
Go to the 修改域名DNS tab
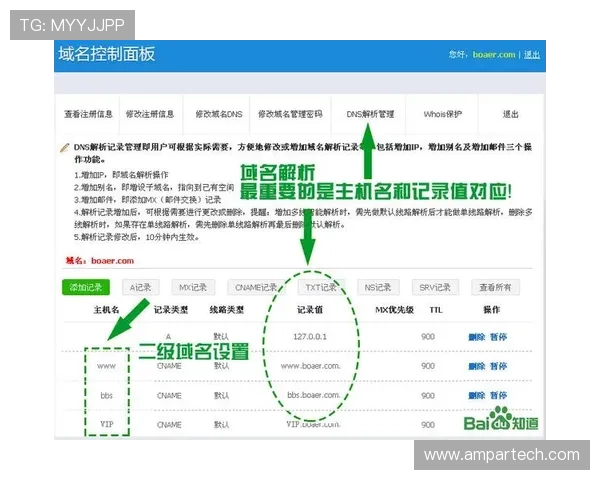pos(219,114)
